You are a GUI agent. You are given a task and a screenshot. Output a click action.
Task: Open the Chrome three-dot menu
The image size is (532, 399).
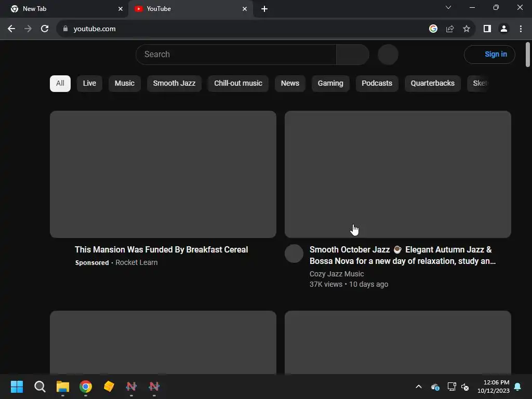[x=521, y=29]
